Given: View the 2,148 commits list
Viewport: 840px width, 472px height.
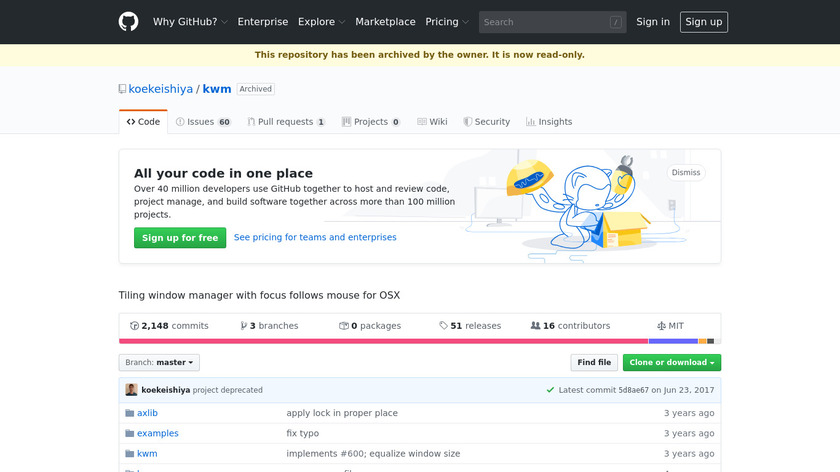Looking at the screenshot, I should click(169, 326).
